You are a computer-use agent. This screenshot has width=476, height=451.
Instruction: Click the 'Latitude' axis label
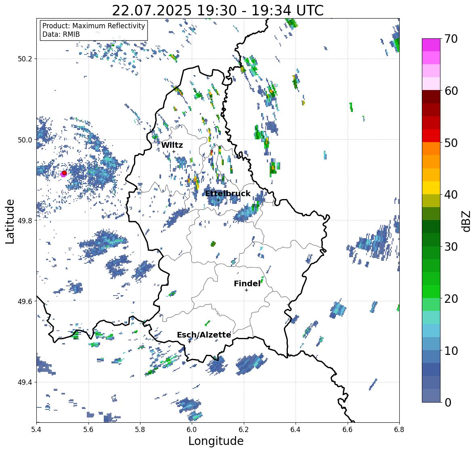tap(10, 221)
